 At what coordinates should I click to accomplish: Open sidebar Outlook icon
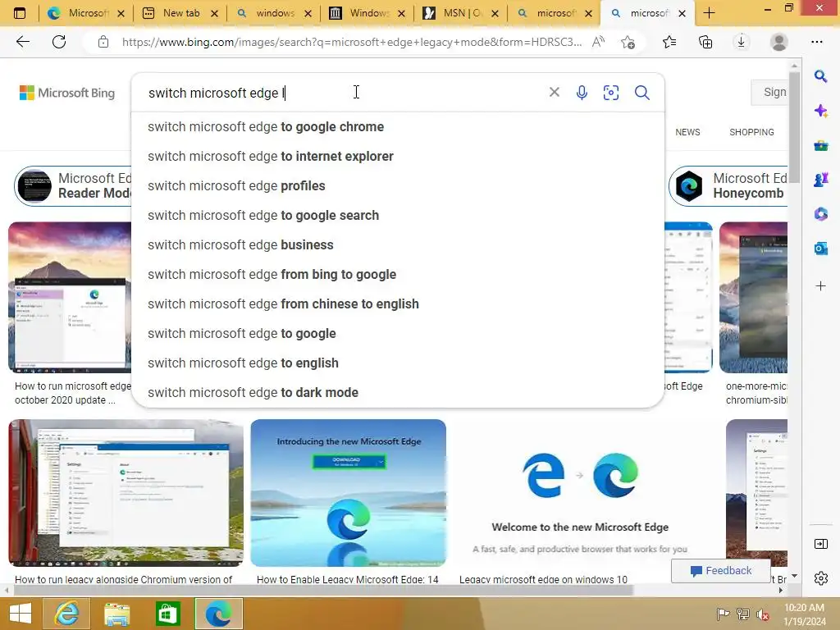coord(820,248)
